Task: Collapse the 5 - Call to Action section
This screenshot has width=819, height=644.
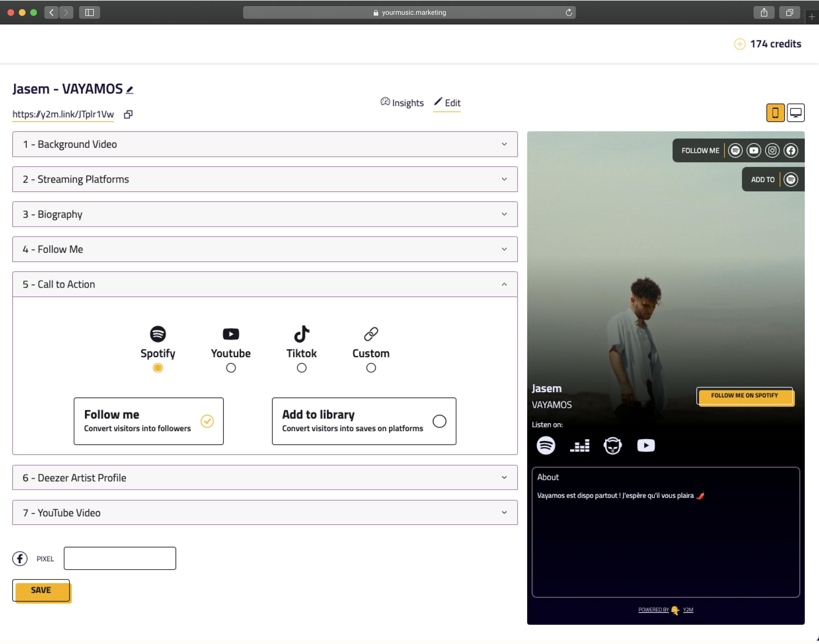Action: pyautogui.click(x=265, y=284)
